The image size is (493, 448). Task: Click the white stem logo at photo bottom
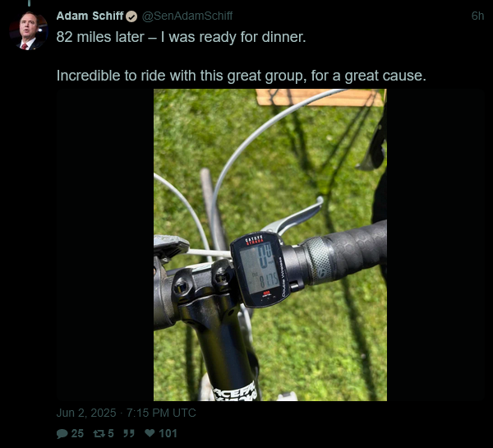pyautogui.click(x=234, y=392)
